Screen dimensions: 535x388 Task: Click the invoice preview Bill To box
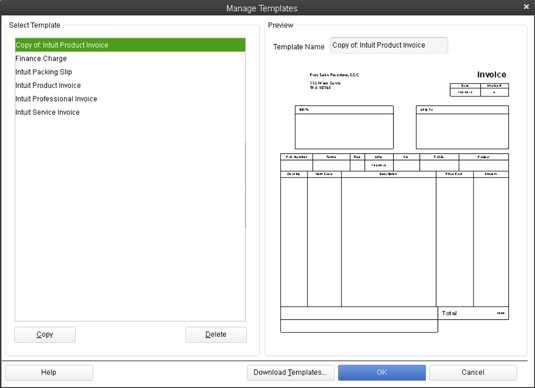point(344,127)
